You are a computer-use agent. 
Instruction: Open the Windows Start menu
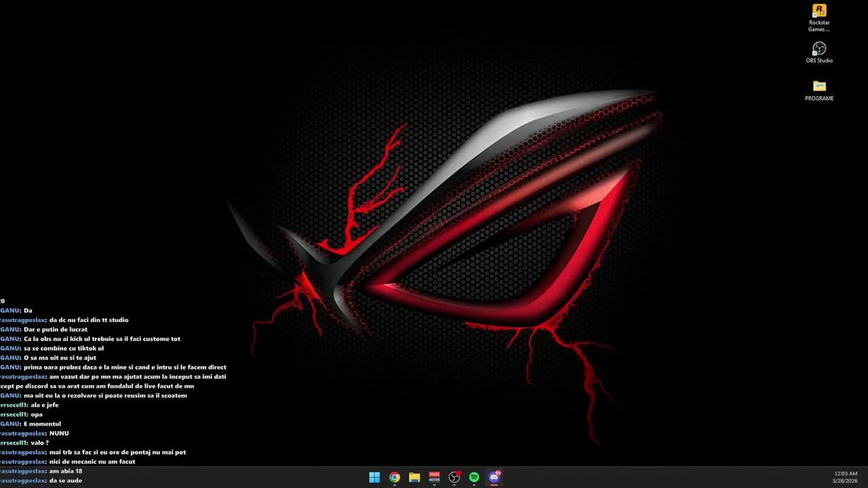pyautogui.click(x=374, y=477)
